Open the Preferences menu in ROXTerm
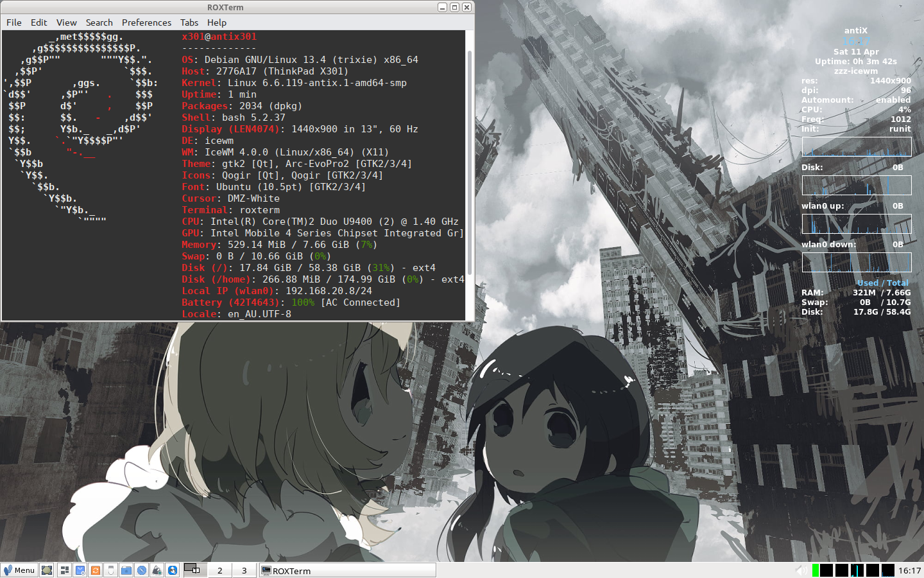 (x=147, y=22)
